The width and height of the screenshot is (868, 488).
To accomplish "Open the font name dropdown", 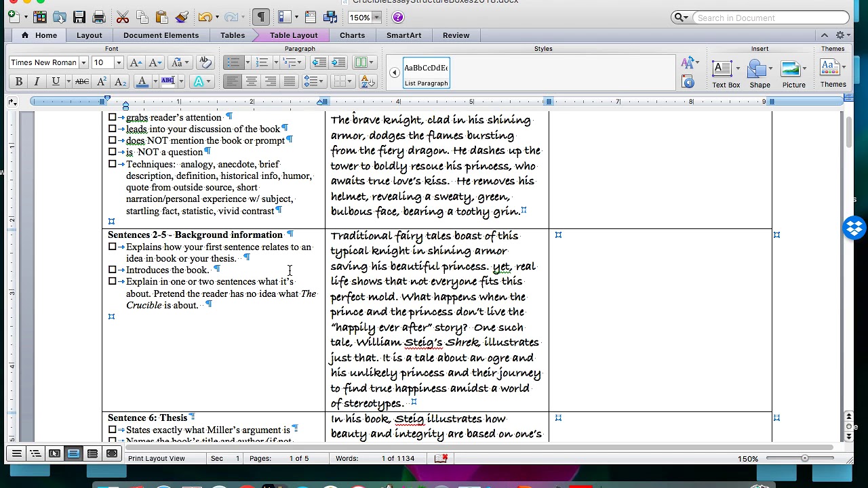I will click(x=83, y=62).
